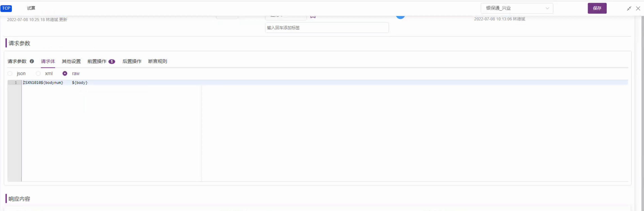Image resolution: width=644 pixels, height=211 pixels.
Task: Open the 后置操作 tab
Action: coord(132,61)
